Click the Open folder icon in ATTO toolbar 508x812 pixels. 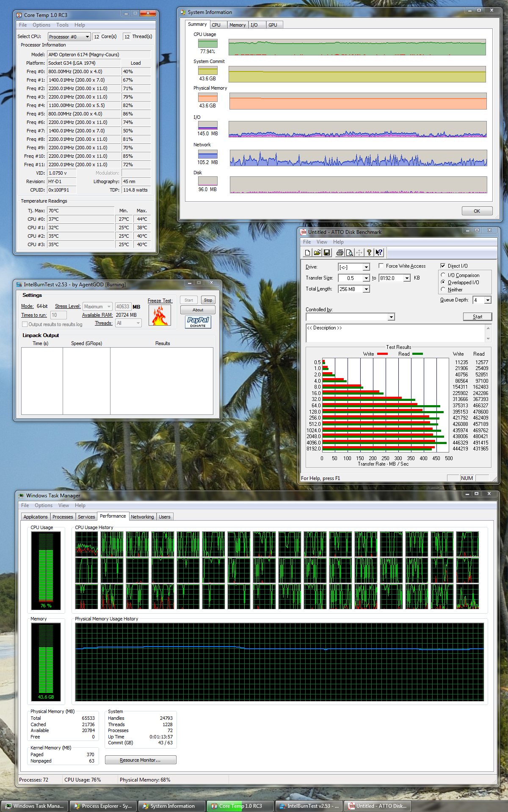pyautogui.click(x=317, y=252)
